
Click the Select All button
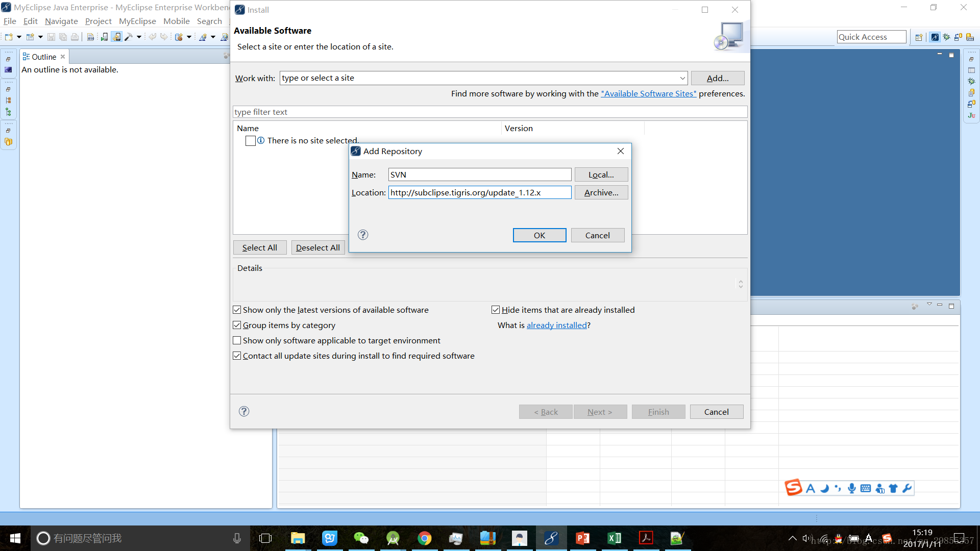coord(260,247)
